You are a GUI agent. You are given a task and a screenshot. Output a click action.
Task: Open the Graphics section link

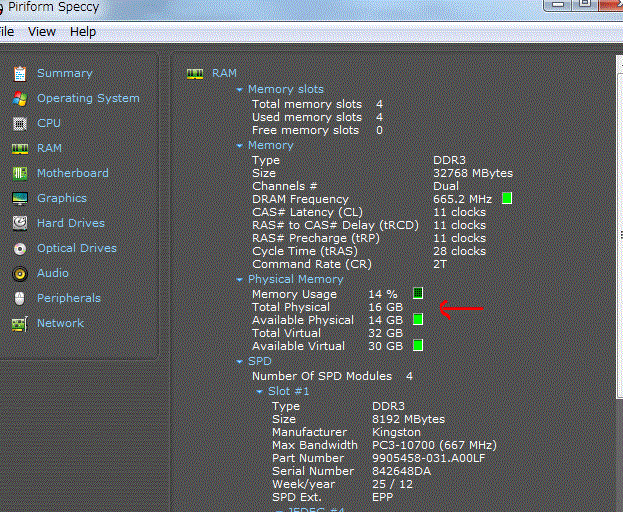62,198
